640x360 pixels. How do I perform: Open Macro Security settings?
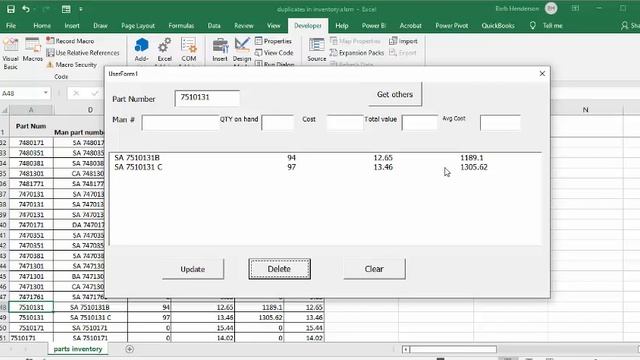coord(71,64)
